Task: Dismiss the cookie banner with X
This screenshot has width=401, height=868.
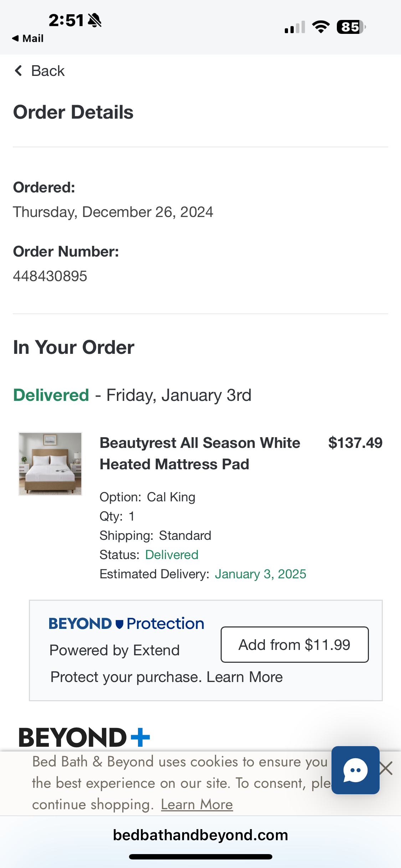Action: pyautogui.click(x=386, y=768)
